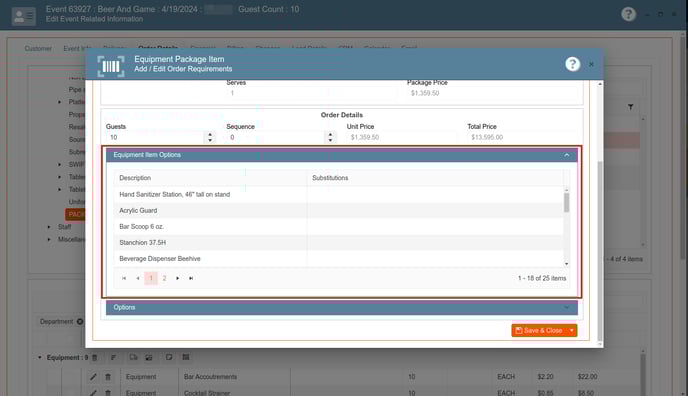Select the Acrylic Guard row
This screenshot has width=688, height=396.
click(x=339, y=210)
